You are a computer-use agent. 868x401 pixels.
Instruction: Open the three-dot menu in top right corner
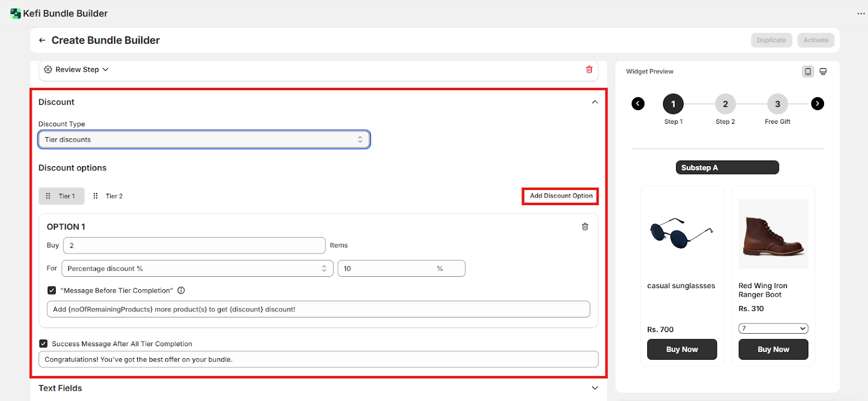[x=860, y=14]
